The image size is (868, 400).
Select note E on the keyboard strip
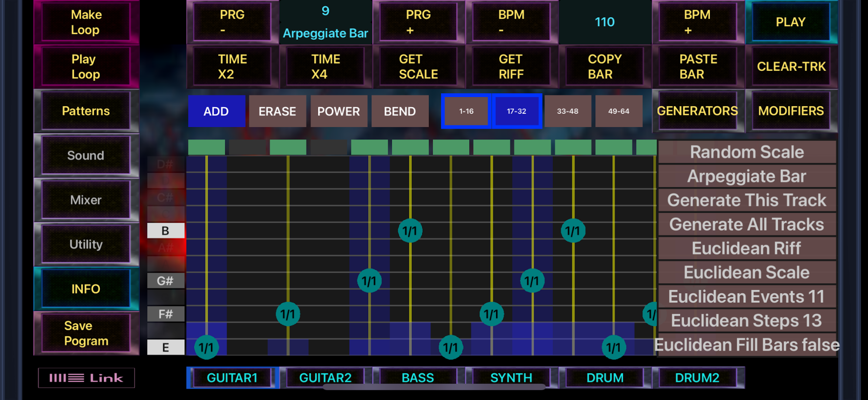pyautogui.click(x=165, y=347)
